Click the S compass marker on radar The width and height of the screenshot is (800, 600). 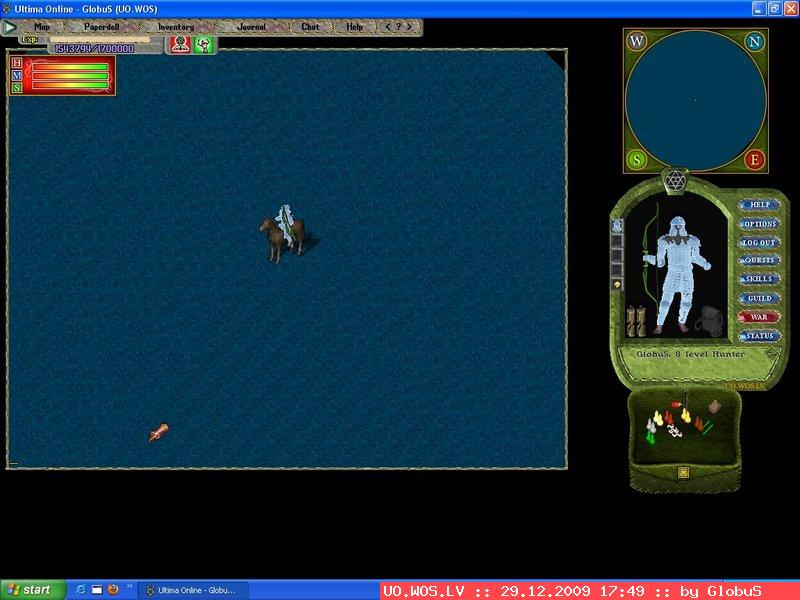(636, 160)
